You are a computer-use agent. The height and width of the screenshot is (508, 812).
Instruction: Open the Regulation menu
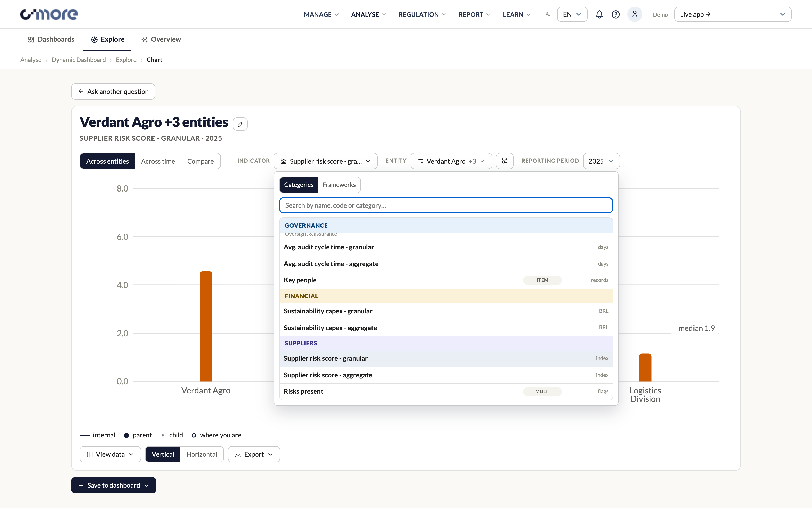(x=422, y=14)
